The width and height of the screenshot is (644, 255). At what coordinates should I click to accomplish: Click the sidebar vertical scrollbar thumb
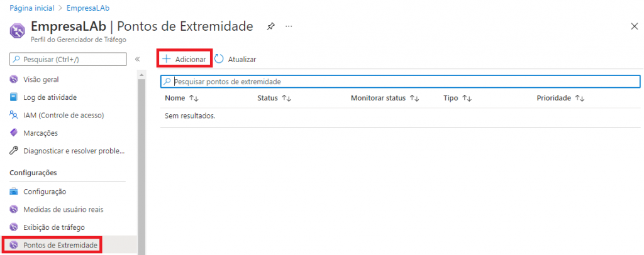coord(142,167)
